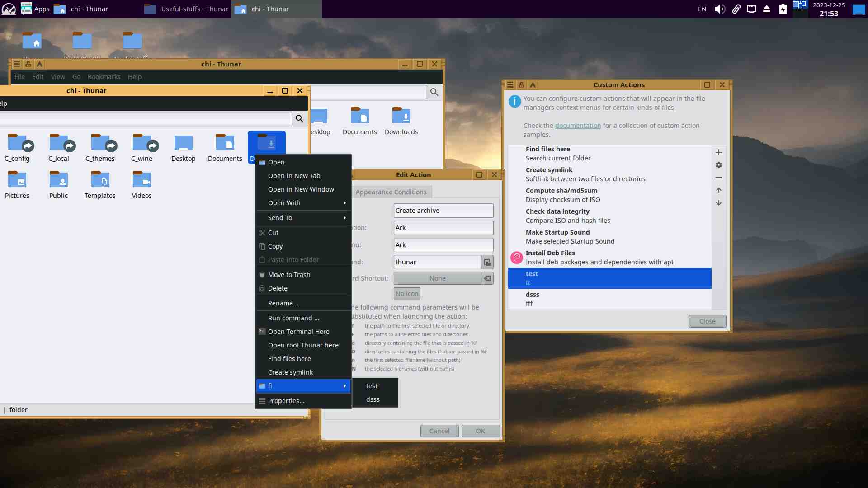Open the documentation link
This screenshot has width=868, height=488.
click(578, 126)
